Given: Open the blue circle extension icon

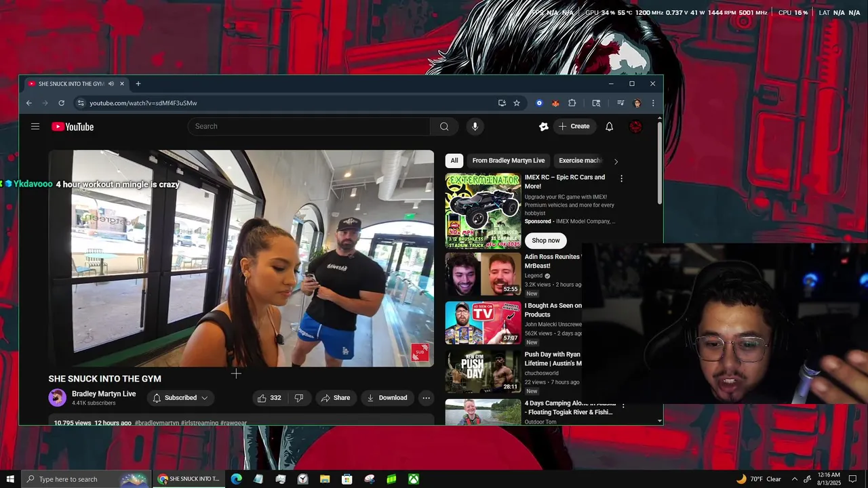Looking at the screenshot, I should point(539,103).
